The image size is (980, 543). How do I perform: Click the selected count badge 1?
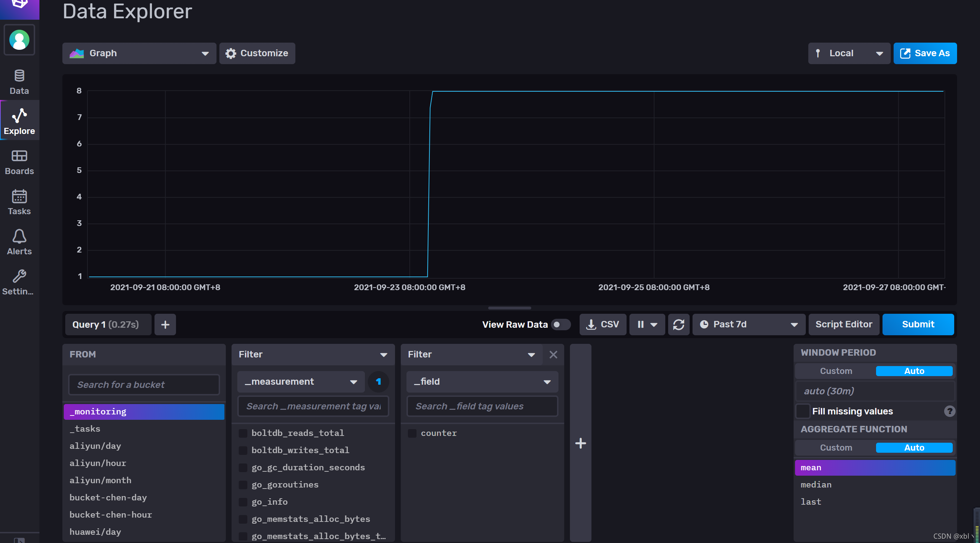378,381
